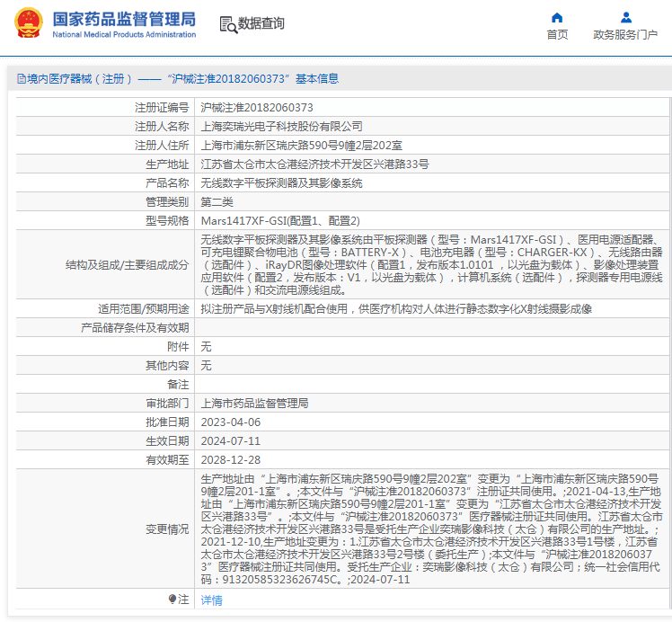Go to 首页 home icon

[557, 18]
